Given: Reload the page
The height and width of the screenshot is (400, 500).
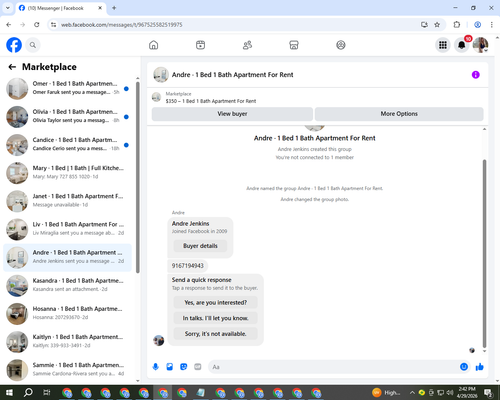Looking at the screenshot, I should pos(37,25).
